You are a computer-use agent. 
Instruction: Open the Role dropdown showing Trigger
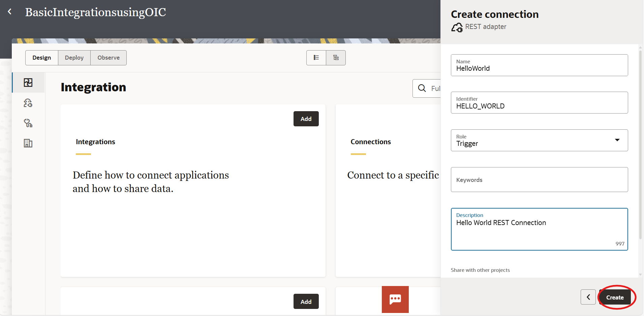[x=617, y=140]
